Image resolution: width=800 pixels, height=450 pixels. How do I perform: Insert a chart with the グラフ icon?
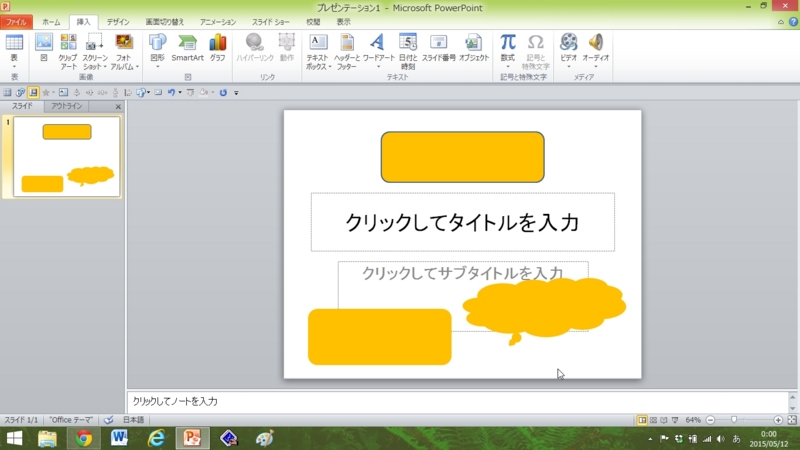coord(217,48)
